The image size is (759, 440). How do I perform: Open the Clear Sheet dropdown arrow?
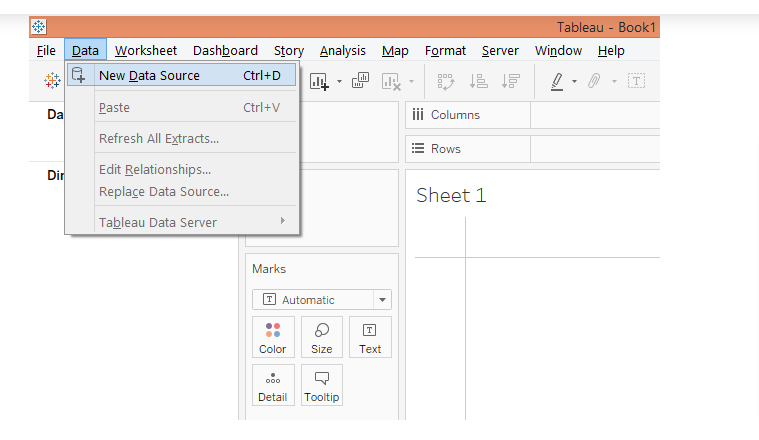point(411,81)
